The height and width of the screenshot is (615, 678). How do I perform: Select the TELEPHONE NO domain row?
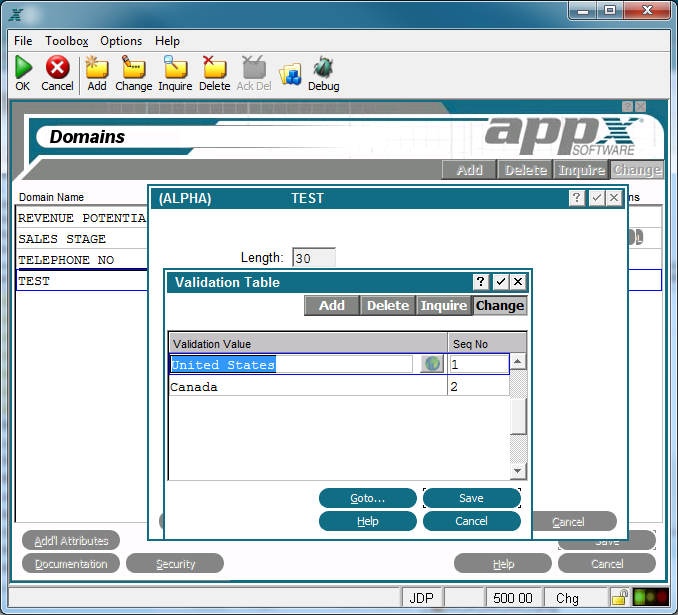point(82,260)
